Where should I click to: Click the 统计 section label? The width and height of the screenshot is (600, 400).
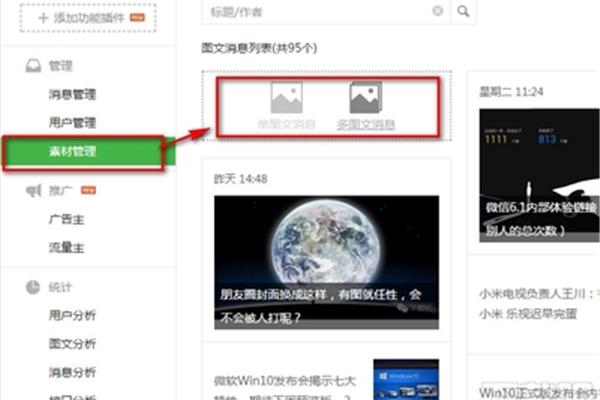60,287
